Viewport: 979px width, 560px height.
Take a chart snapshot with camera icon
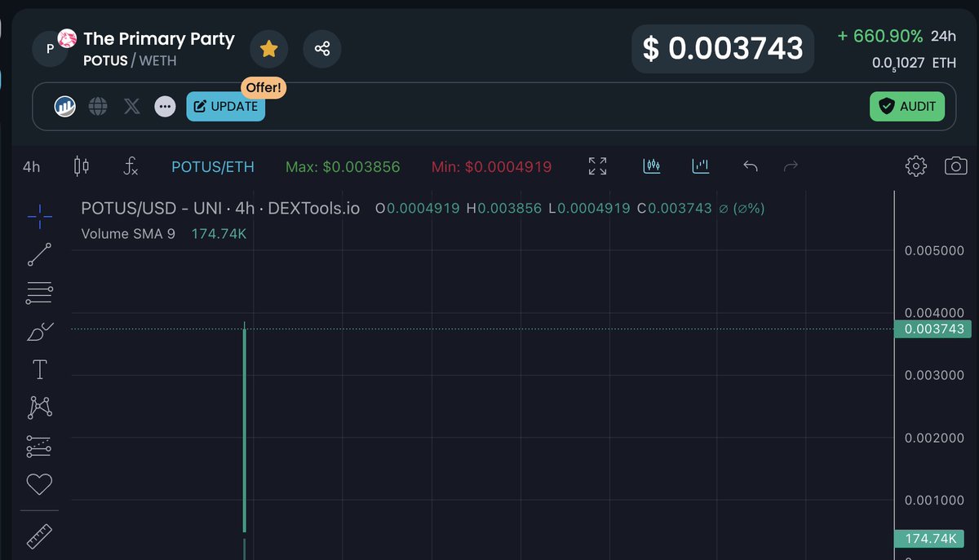pos(955,166)
